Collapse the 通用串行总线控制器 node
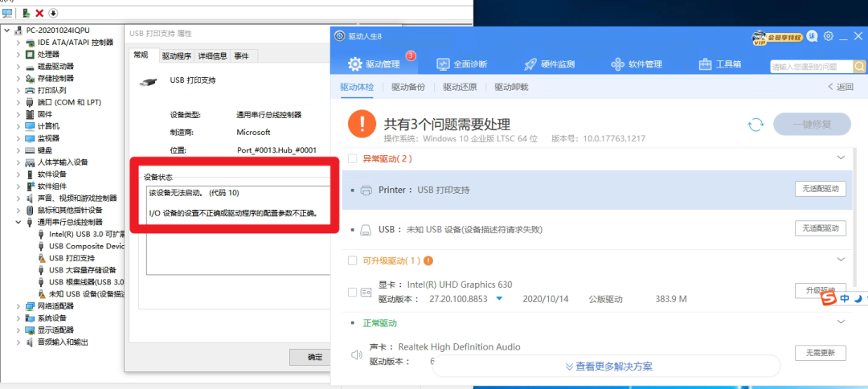 click(18, 222)
